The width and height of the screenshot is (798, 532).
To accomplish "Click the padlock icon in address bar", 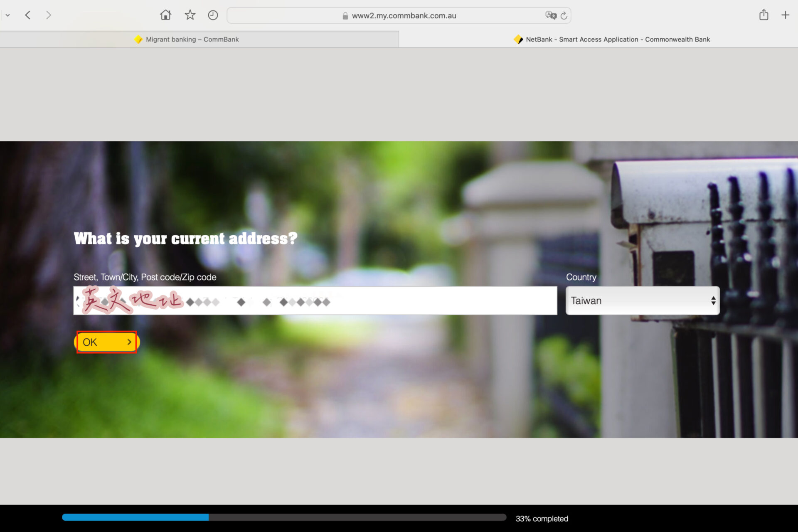I will pos(345,16).
